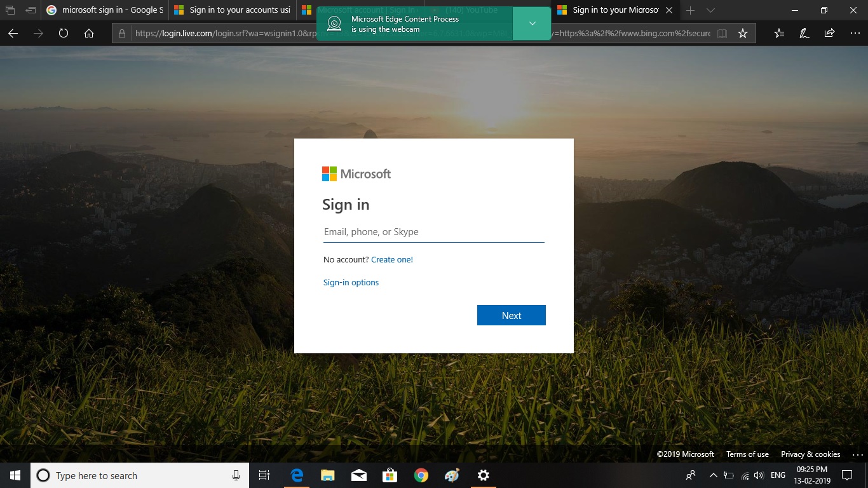The height and width of the screenshot is (488, 868).
Task: Open Terms of use link
Action: [x=747, y=454]
